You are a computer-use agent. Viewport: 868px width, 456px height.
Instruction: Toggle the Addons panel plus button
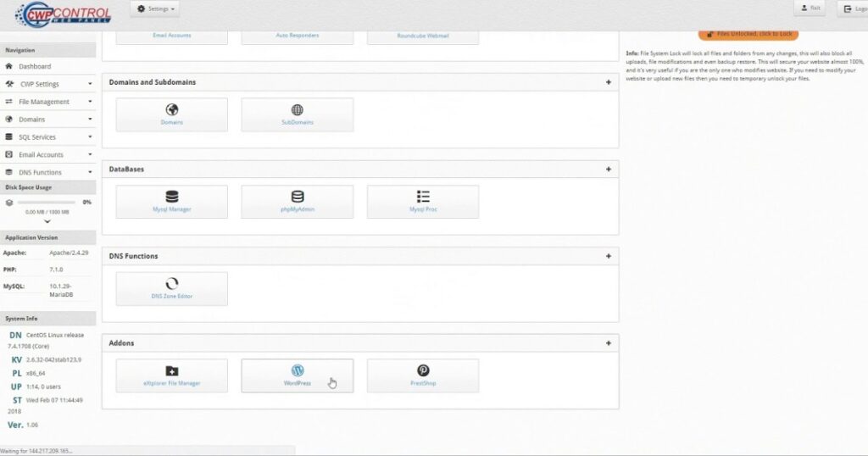[x=609, y=343]
